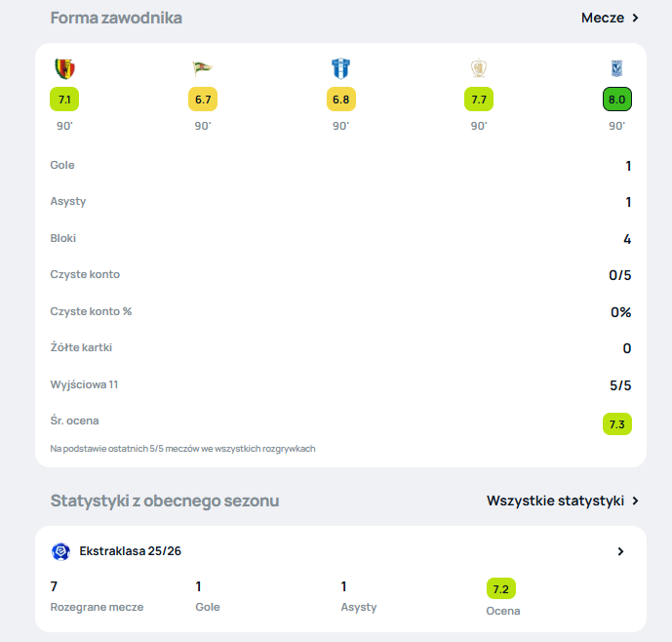Open Wszystkie statystyki link
This screenshot has height=642, width=672.
coord(555,501)
